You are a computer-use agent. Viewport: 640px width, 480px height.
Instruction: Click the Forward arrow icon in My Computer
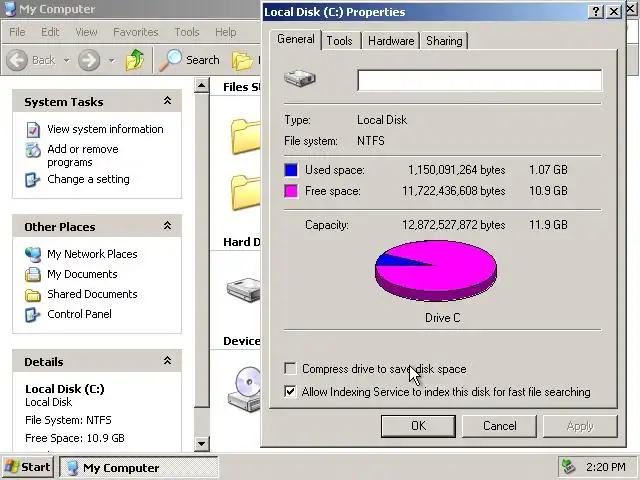[x=89, y=60]
